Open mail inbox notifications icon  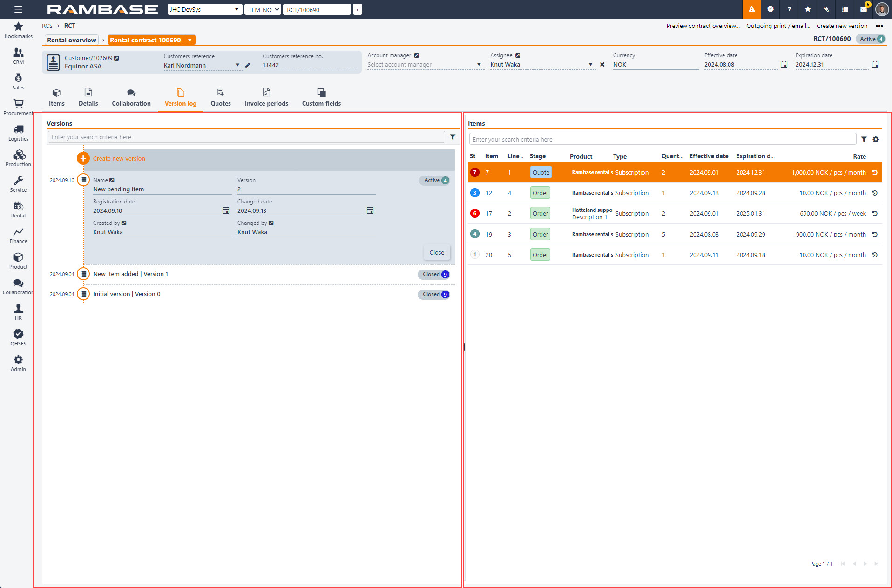864,9
